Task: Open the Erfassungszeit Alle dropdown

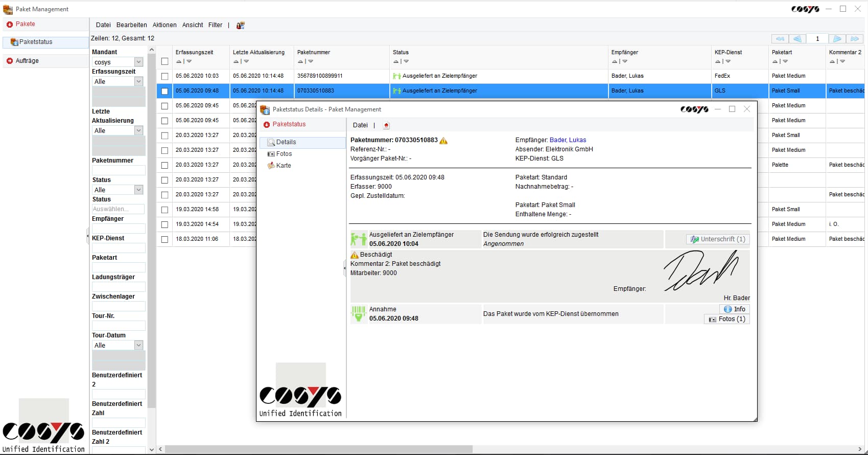Action: pyautogui.click(x=138, y=81)
